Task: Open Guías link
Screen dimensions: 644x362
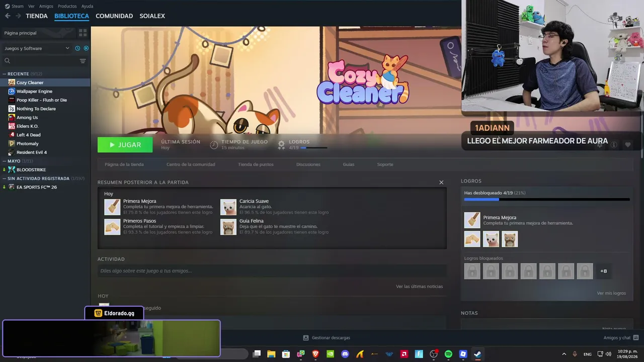Action: click(349, 164)
